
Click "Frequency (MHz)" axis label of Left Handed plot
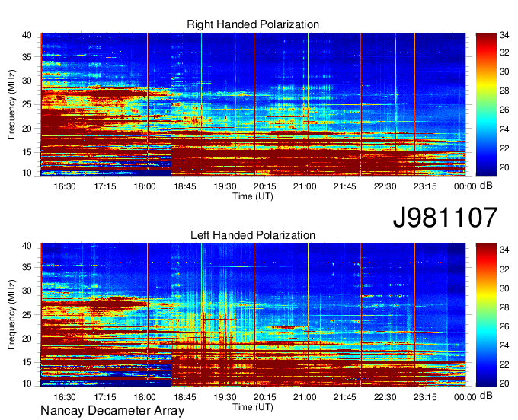click(11, 315)
